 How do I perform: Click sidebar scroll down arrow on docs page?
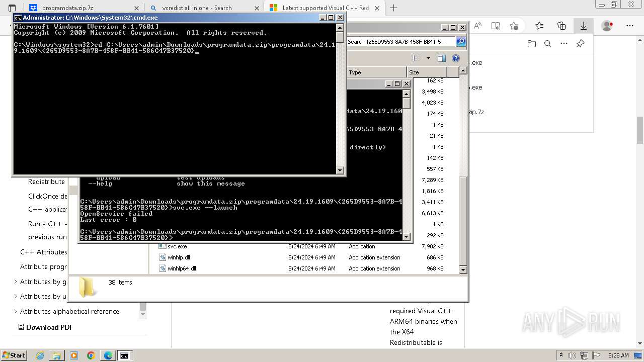click(x=143, y=314)
